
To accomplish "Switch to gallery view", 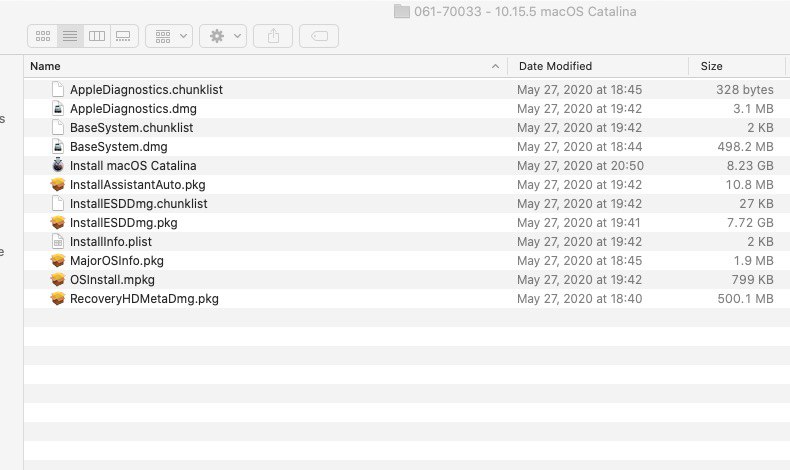I will (x=124, y=36).
